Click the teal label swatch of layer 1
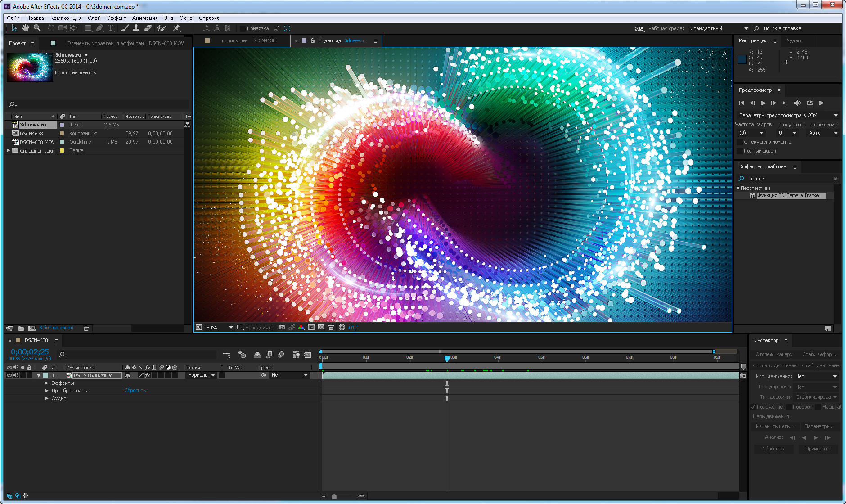Viewport: 846px width, 504px height. click(x=45, y=375)
